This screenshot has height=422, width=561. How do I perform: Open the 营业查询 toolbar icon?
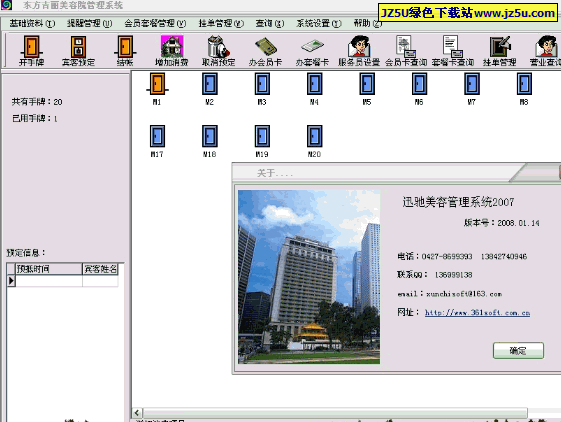click(x=545, y=51)
